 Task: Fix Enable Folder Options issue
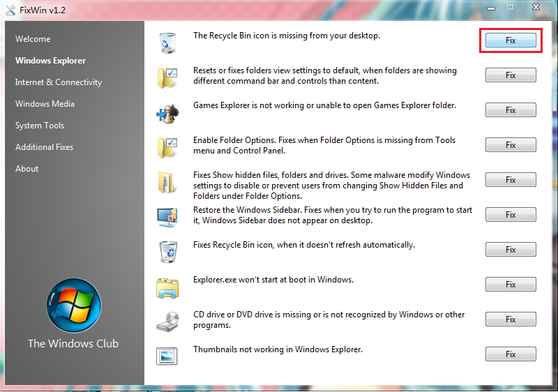tap(511, 145)
